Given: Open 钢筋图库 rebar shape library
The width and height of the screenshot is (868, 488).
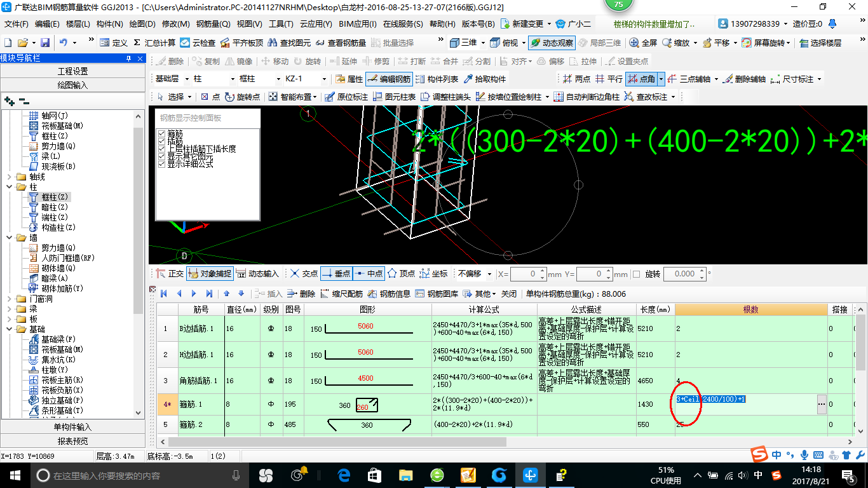Looking at the screenshot, I should pyautogui.click(x=437, y=294).
